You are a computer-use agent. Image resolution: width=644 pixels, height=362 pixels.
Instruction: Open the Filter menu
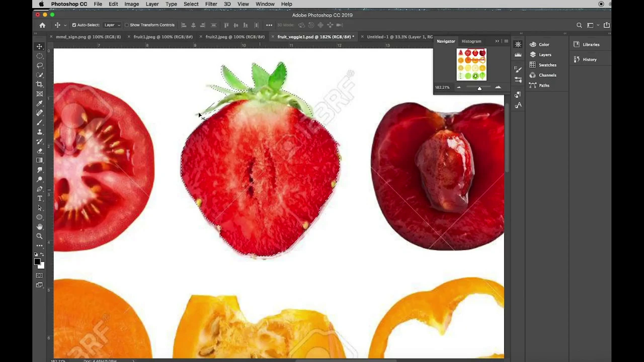tap(211, 4)
